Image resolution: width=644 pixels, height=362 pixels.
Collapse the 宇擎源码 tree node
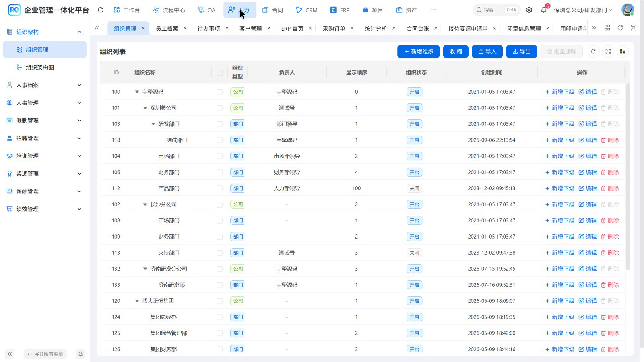tap(137, 92)
